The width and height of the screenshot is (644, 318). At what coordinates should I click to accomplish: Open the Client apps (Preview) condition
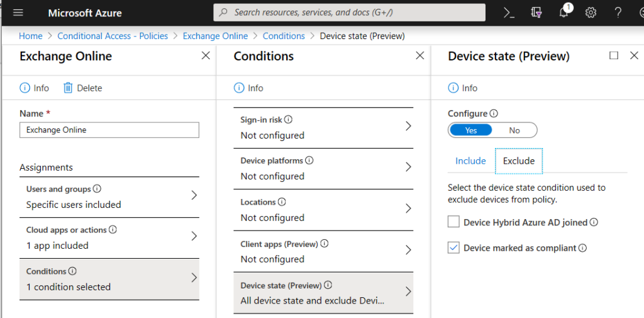pos(323,251)
